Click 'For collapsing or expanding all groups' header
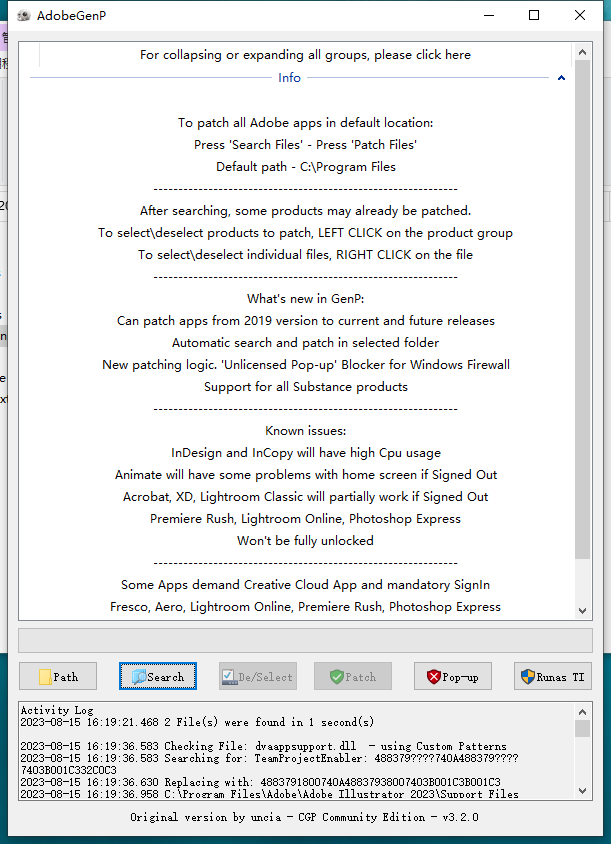This screenshot has width=611, height=844. (x=305, y=54)
